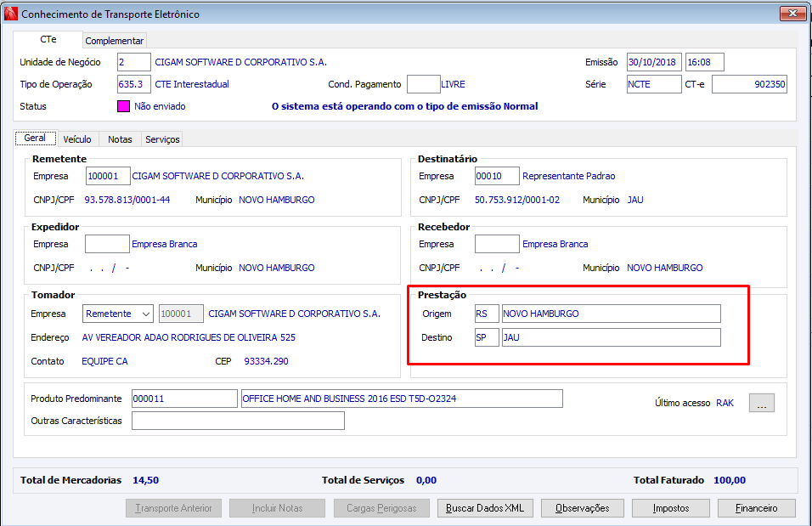Image resolution: width=812 pixels, height=526 pixels.
Task: Click the Emissão date field 30/10/2018
Action: pos(653,62)
